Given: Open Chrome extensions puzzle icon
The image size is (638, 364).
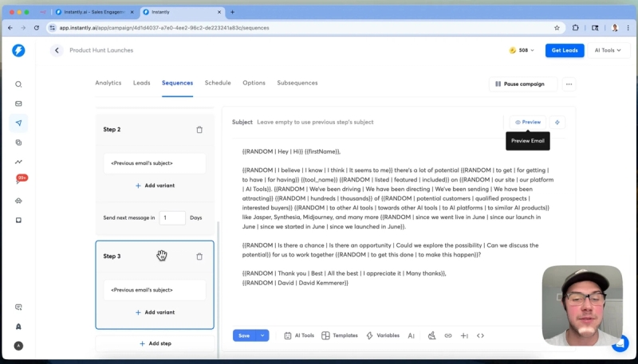Looking at the screenshot, I should 575,28.
